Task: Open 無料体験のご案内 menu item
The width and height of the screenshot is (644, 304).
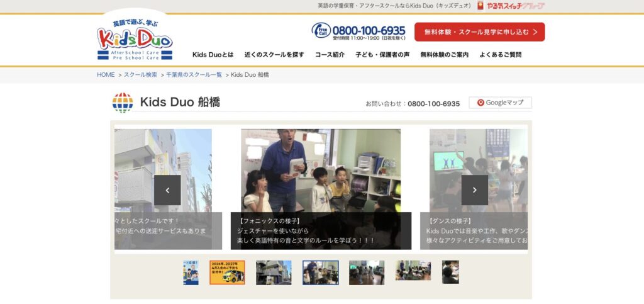Action: 445,55
